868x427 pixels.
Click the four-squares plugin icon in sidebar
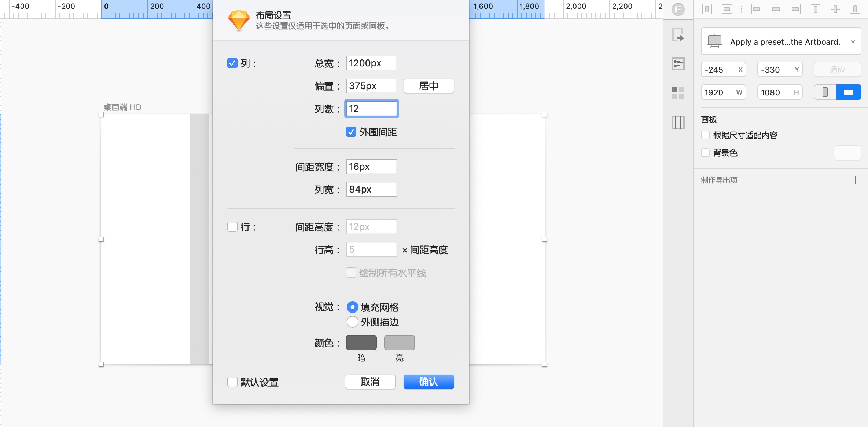[x=678, y=93]
